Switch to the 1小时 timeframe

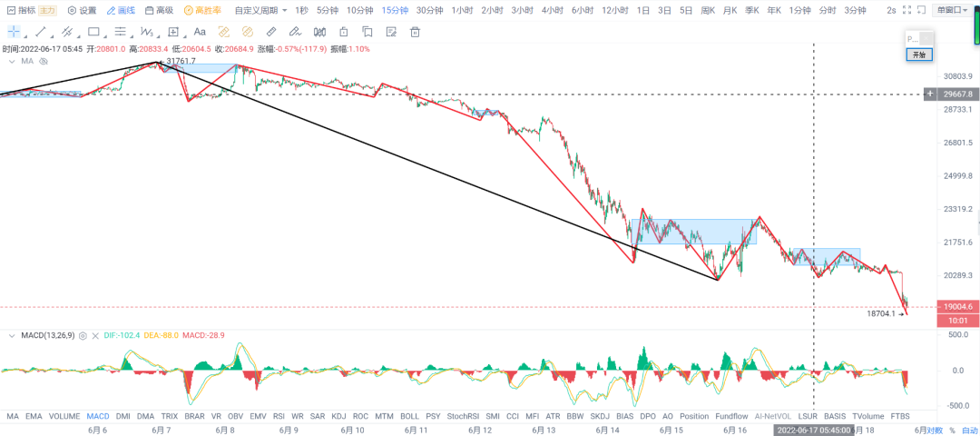(x=461, y=11)
